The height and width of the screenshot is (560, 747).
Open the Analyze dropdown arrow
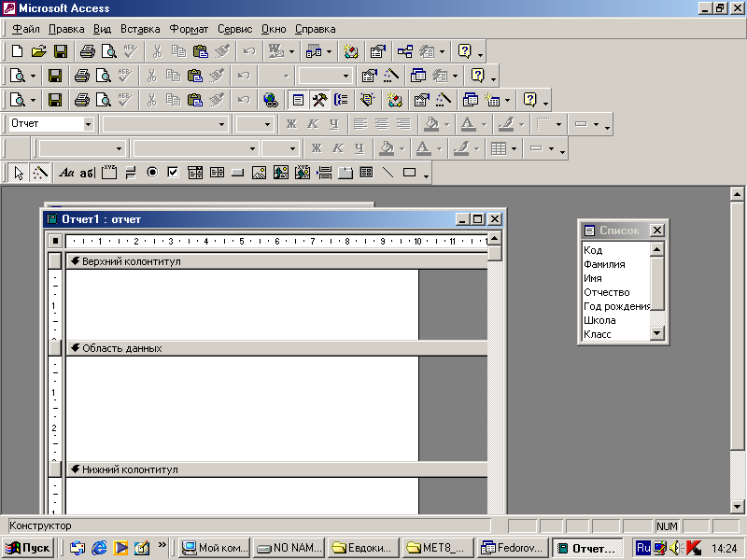[330, 51]
